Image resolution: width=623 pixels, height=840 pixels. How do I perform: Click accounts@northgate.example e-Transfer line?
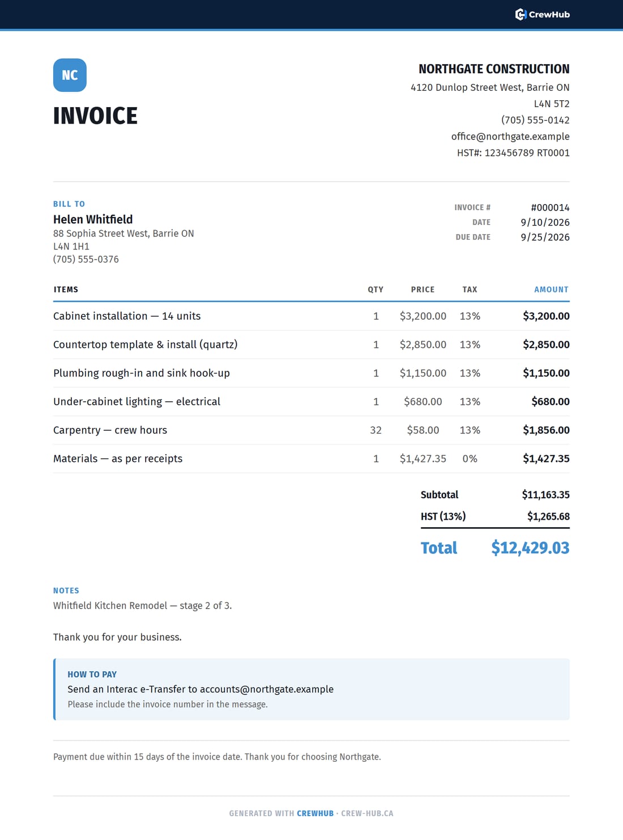tap(200, 689)
